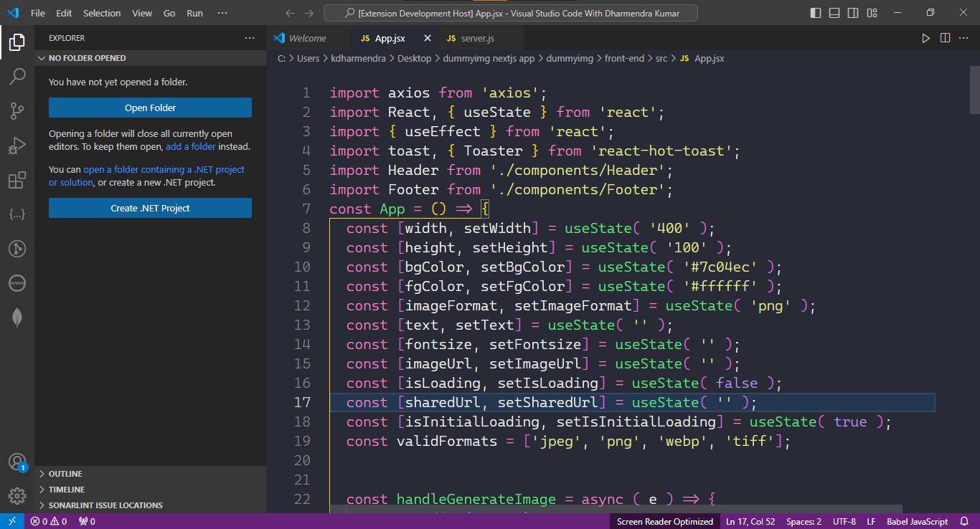This screenshot has height=529, width=980.
Task: Toggle the bottom panel visibility
Action: [x=834, y=13]
